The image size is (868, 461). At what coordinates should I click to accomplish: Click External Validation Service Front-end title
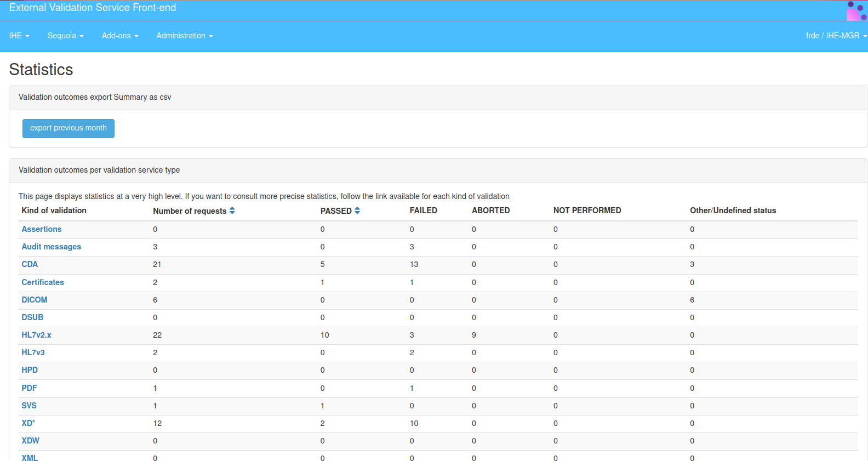pyautogui.click(x=93, y=8)
